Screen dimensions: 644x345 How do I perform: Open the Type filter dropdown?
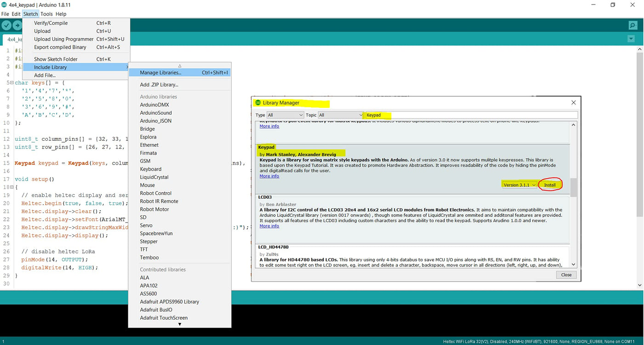click(x=285, y=115)
